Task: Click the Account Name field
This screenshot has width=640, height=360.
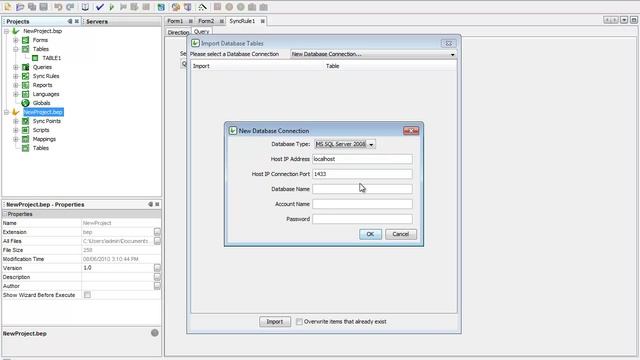Action: click(x=362, y=204)
